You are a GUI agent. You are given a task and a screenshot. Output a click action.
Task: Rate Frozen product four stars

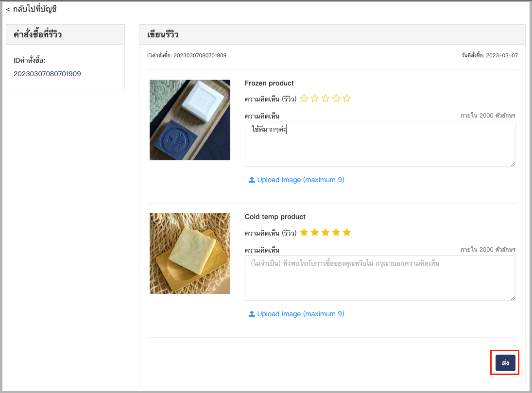336,99
